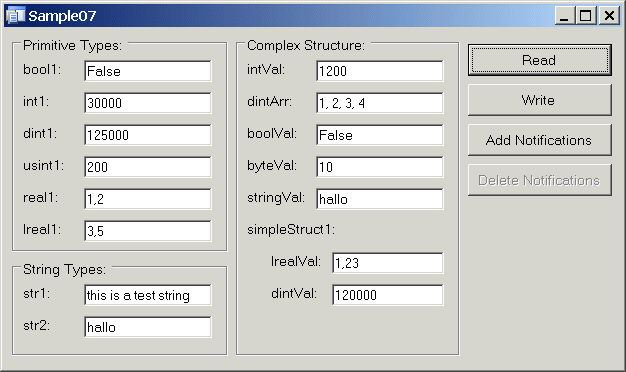Focus the dintArr array field
626x372 pixels.
click(x=380, y=103)
